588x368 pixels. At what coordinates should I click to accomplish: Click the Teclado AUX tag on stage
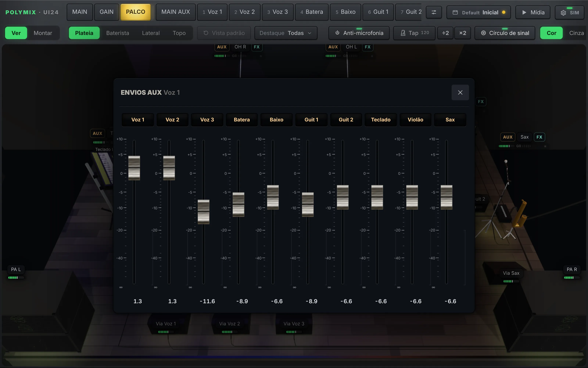(97, 133)
